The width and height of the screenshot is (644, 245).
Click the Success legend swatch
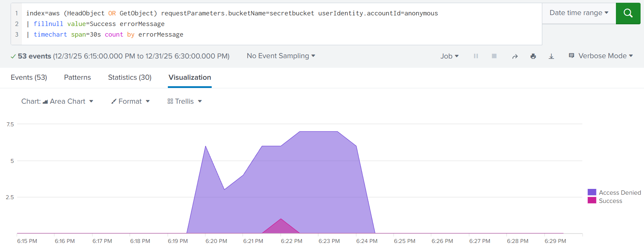(592, 201)
